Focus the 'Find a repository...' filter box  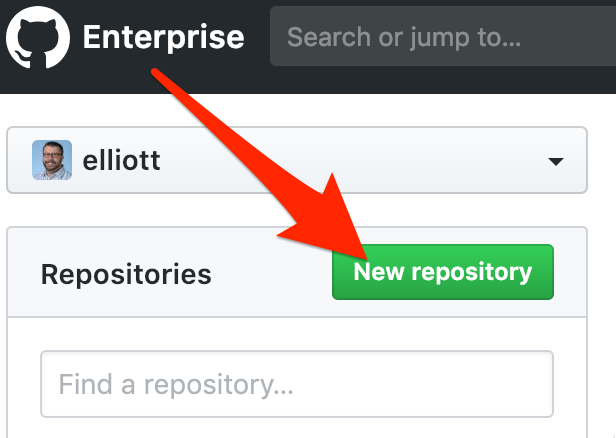point(297,384)
